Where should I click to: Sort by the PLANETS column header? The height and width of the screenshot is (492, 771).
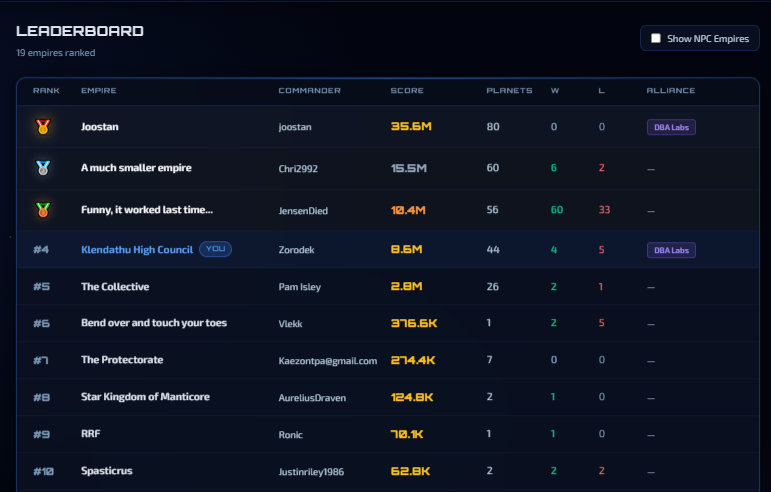coord(509,90)
